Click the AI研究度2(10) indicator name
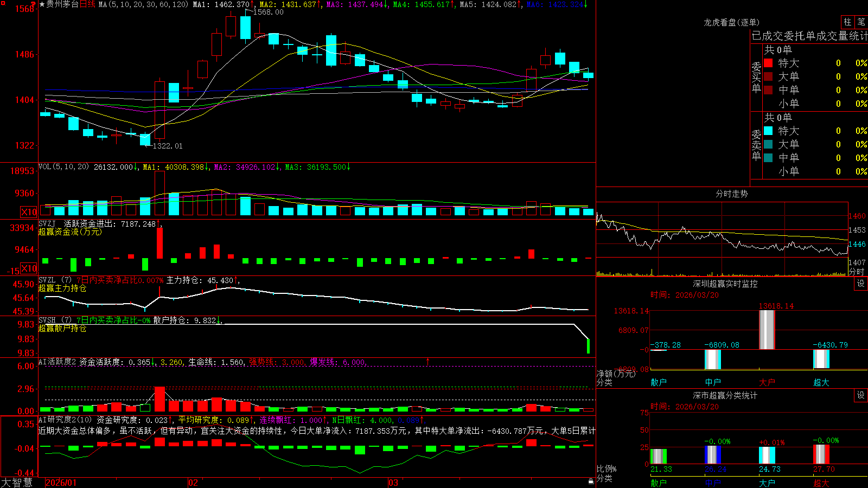The image size is (868, 488). (65, 420)
